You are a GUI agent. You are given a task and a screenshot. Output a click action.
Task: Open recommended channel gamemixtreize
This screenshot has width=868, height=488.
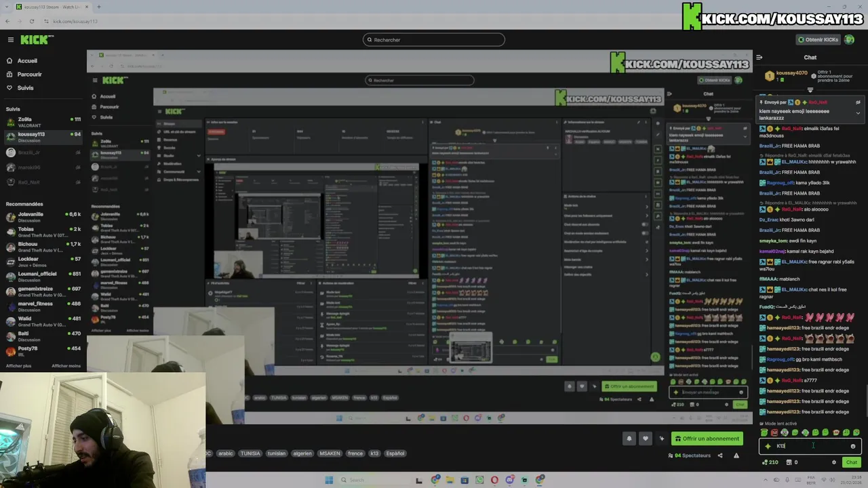[43, 291]
